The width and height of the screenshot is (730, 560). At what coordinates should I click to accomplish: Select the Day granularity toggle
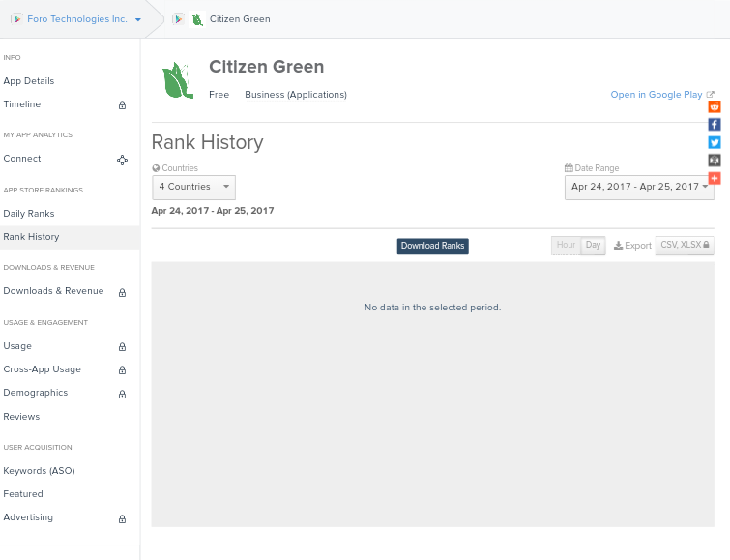593,246
